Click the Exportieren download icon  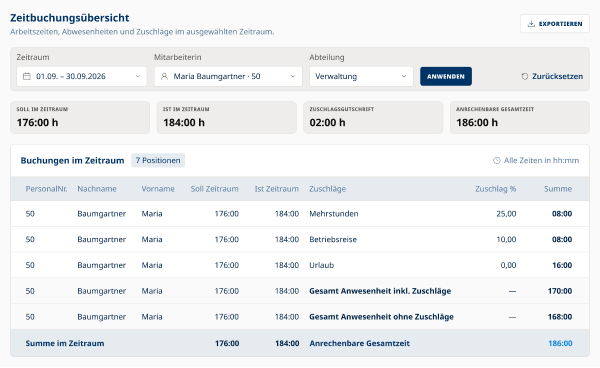pos(531,24)
